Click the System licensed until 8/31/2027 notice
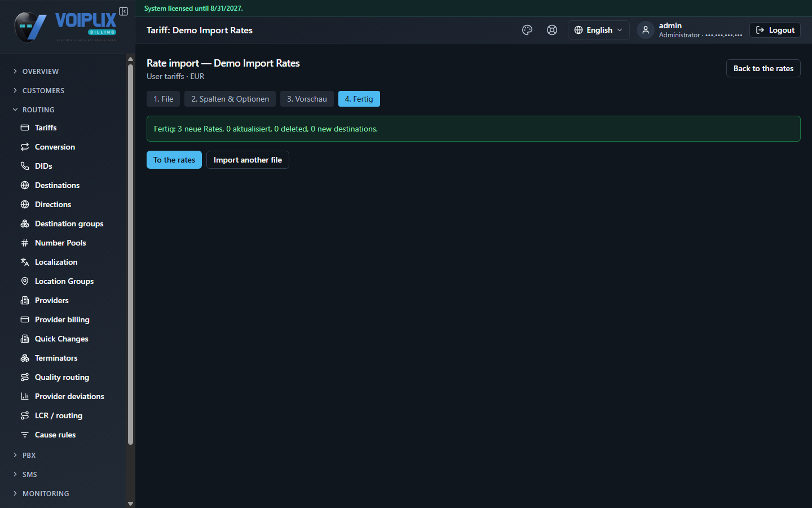 (x=193, y=8)
